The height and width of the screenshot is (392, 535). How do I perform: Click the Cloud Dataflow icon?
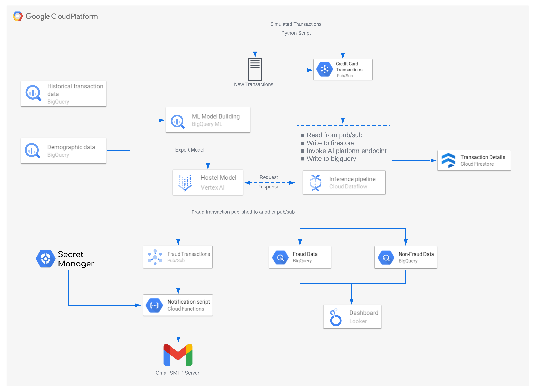(x=315, y=183)
